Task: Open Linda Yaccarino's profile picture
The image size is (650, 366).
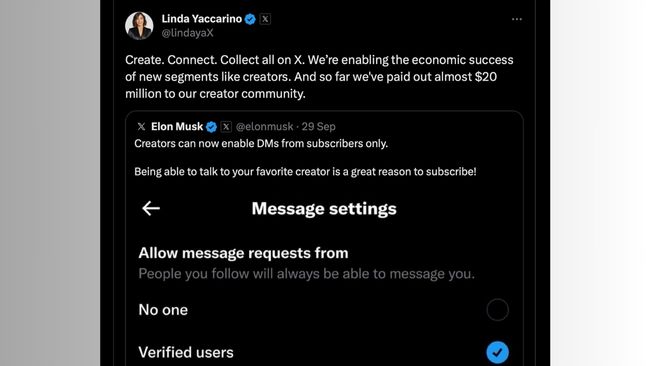Action: pyautogui.click(x=139, y=26)
